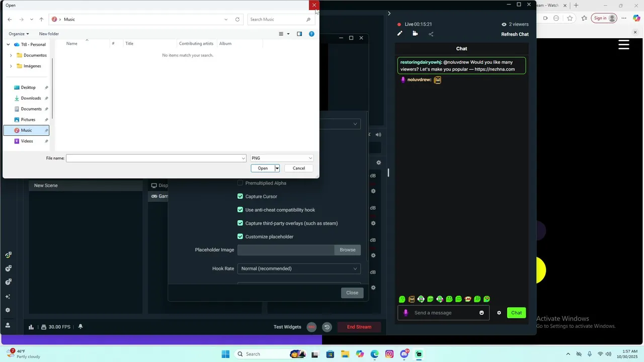
Task: Expand the Organize menu in Open dialog
Action: pos(19,34)
